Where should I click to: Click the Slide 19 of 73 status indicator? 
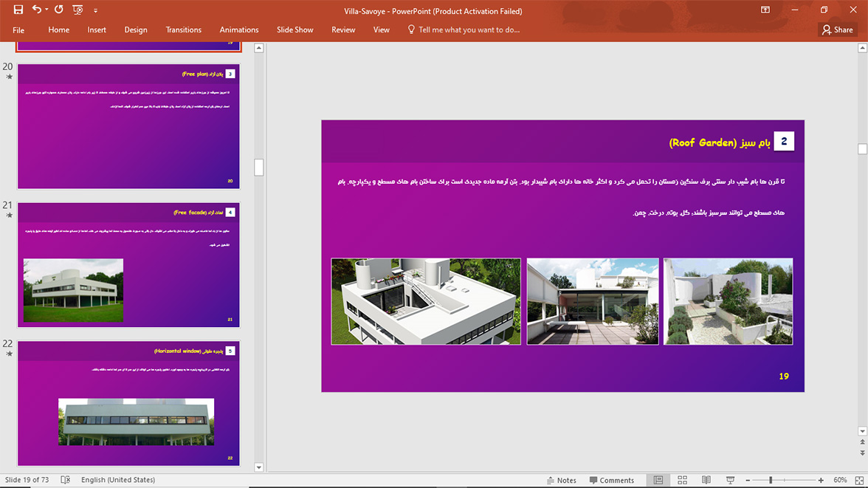point(27,480)
